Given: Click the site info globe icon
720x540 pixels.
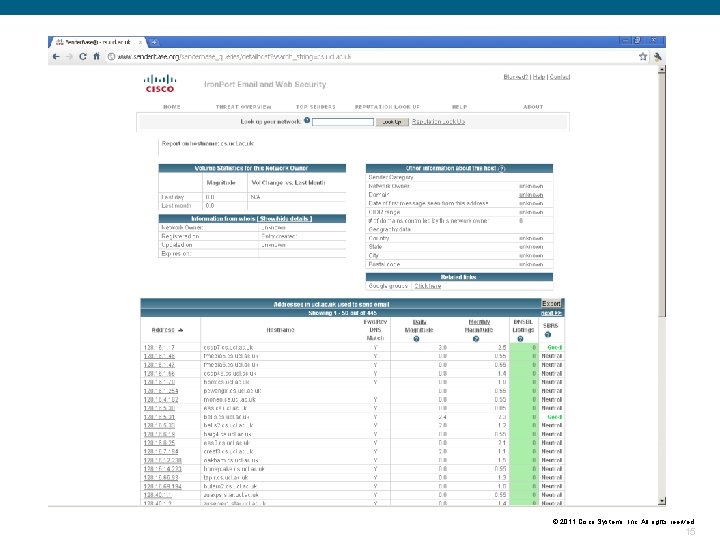Looking at the screenshot, I should (111, 56).
